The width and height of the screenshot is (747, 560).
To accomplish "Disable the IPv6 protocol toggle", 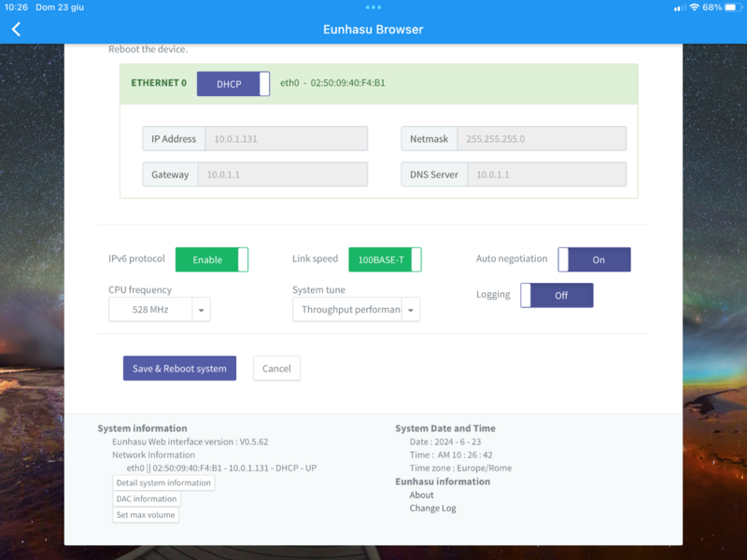I will [x=212, y=259].
